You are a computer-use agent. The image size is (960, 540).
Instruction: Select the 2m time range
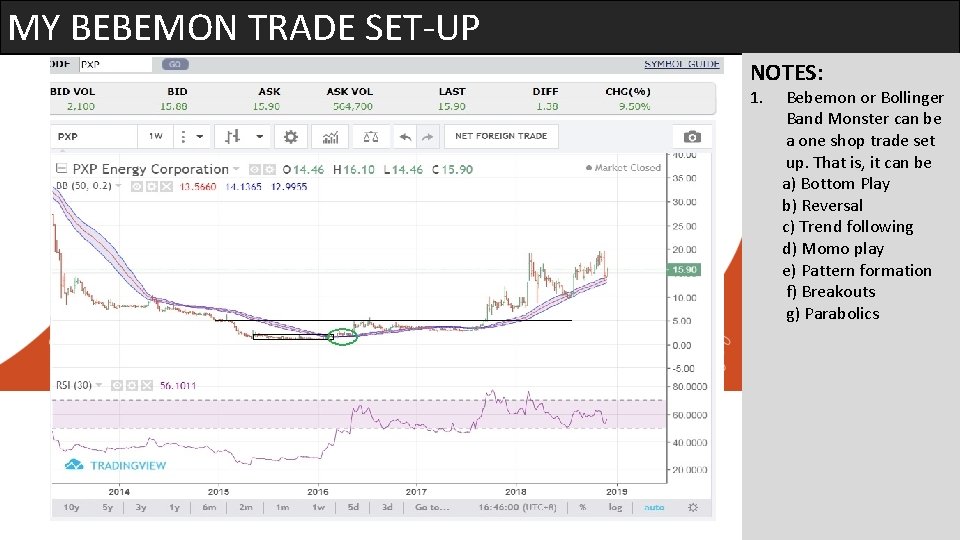coord(246,508)
